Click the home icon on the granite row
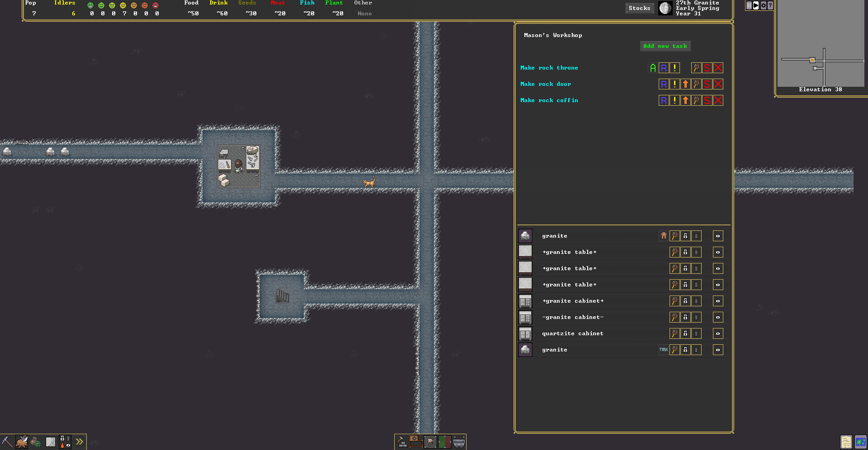The height and width of the screenshot is (450, 868). pos(664,236)
